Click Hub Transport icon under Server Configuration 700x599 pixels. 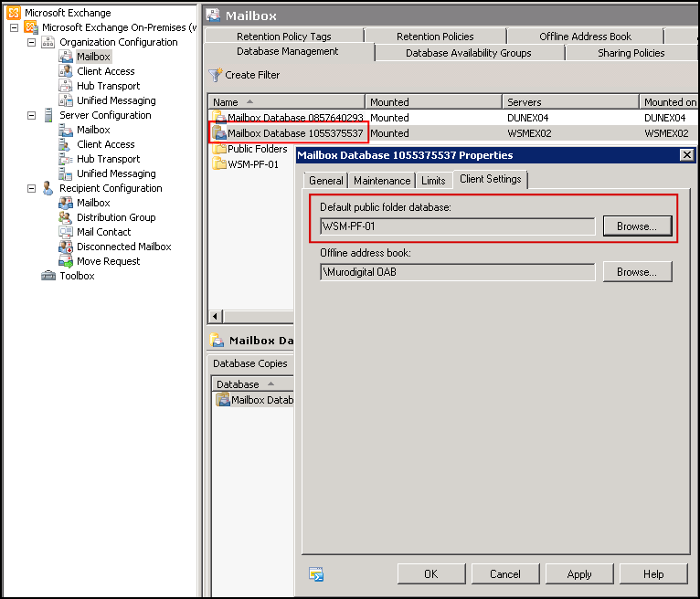(x=66, y=159)
